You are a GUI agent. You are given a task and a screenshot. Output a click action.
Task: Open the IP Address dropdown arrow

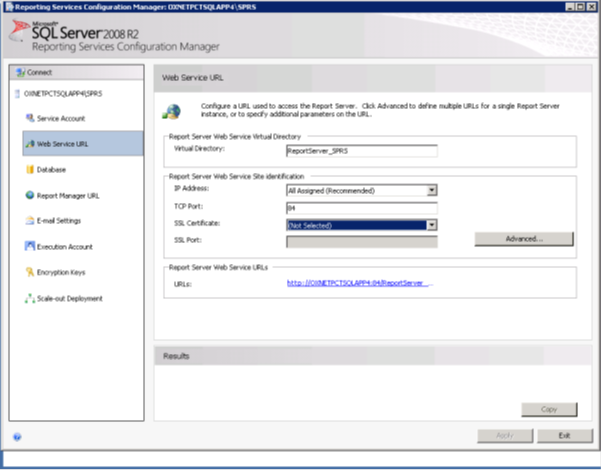432,190
